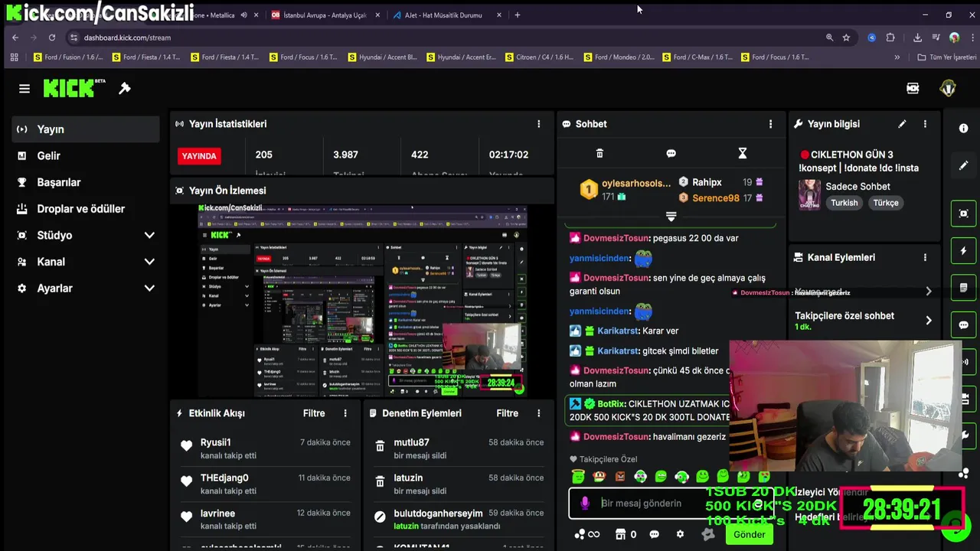The height and width of the screenshot is (551, 980).
Task: Bookmark page with star icon
Action: [x=846, y=37]
